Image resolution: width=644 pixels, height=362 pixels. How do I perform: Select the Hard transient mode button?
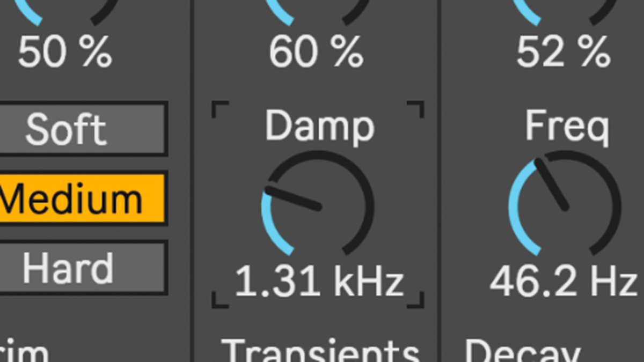click(x=83, y=267)
